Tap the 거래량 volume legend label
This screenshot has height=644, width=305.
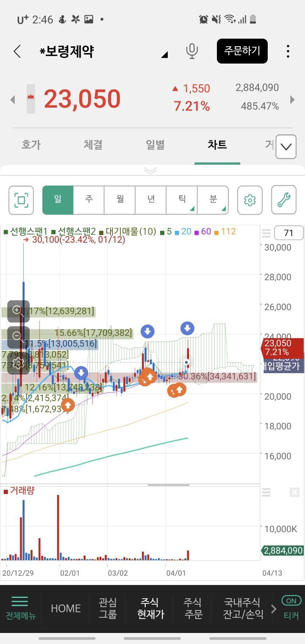point(19,491)
